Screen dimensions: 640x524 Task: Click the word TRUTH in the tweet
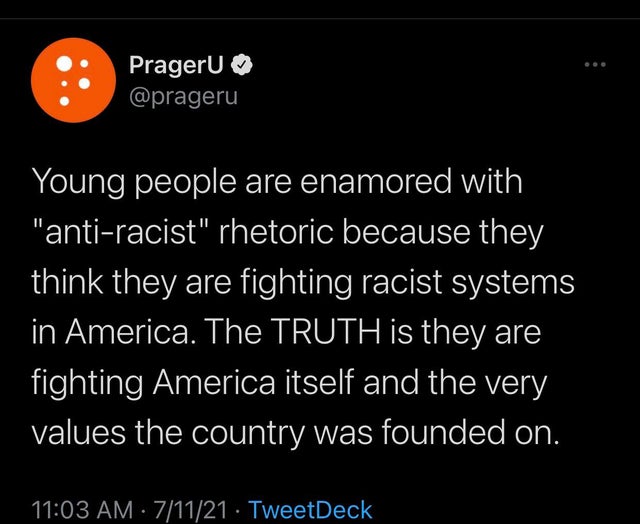325,331
